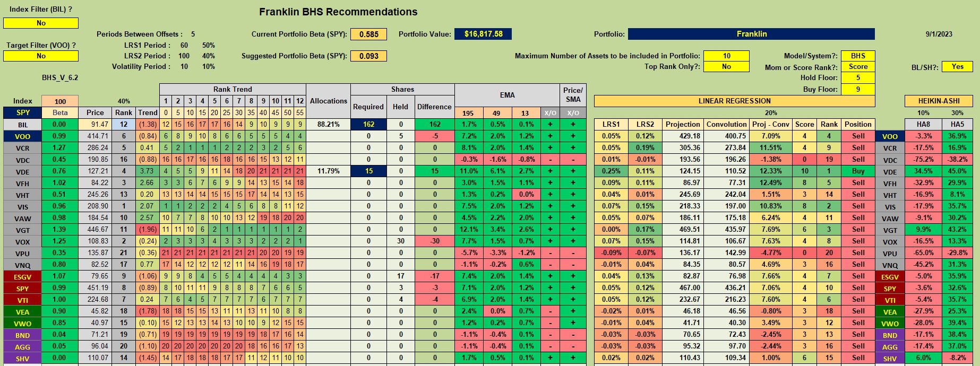Select the Hold Floor yellow cell
This screenshot has height=366, width=980.
(858, 78)
